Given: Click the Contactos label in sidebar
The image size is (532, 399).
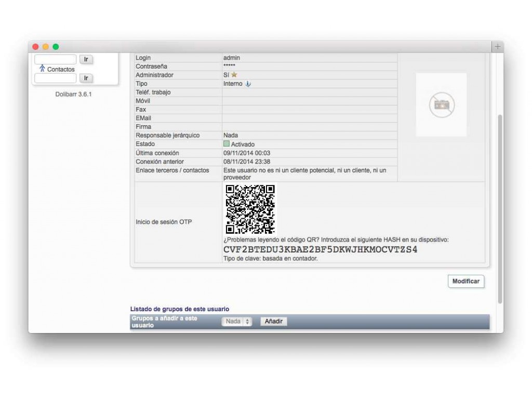Looking at the screenshot, I should click(x=61, y=69).
